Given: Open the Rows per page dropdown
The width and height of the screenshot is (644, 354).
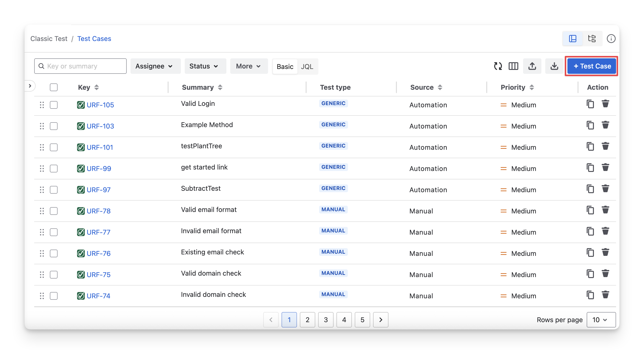Looking at the screenshot, I should 601,320.
